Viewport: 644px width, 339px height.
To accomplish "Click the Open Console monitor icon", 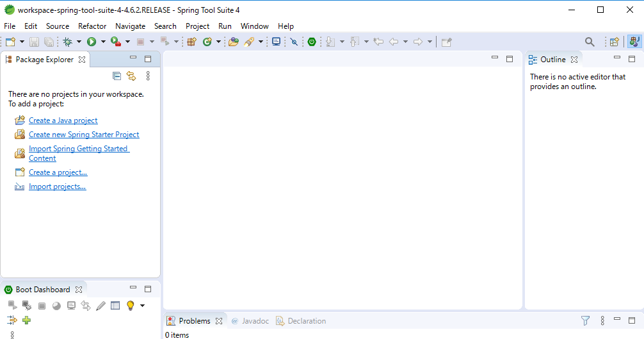I will [x=277, y=42].
